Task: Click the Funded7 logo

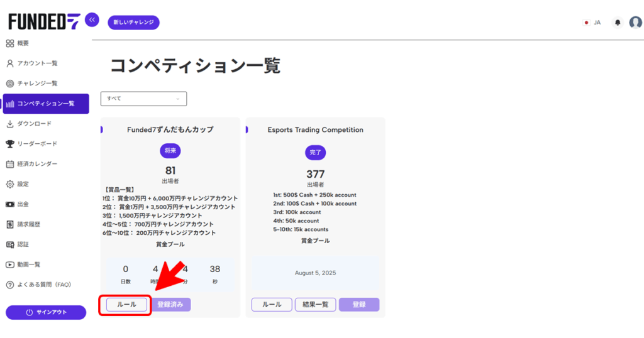Action: click(x=45, y=22)
